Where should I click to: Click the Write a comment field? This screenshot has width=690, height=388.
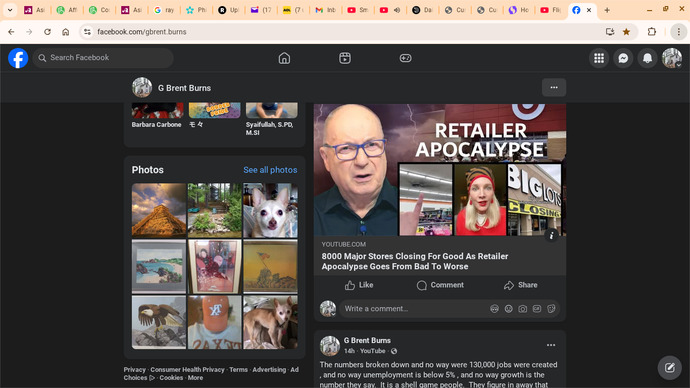coord(414,309)
